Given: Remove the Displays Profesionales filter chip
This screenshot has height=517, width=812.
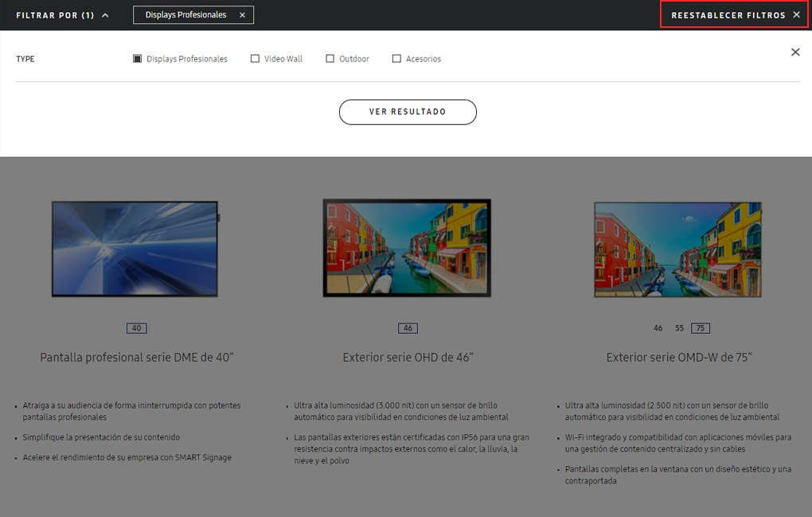Looking at the screenshot, I should point(242,15).
